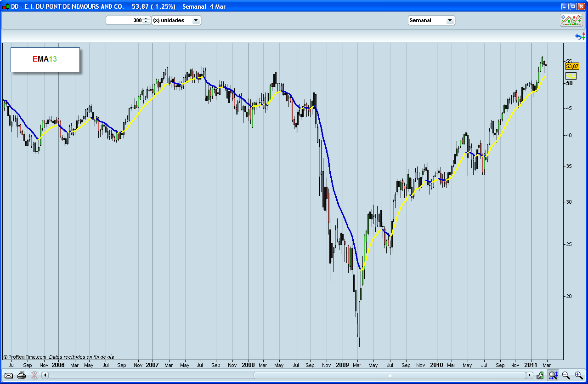Activate the auto-fit zoom tool
Viewport: 588px width, 384px height.
tap(553, 375)
